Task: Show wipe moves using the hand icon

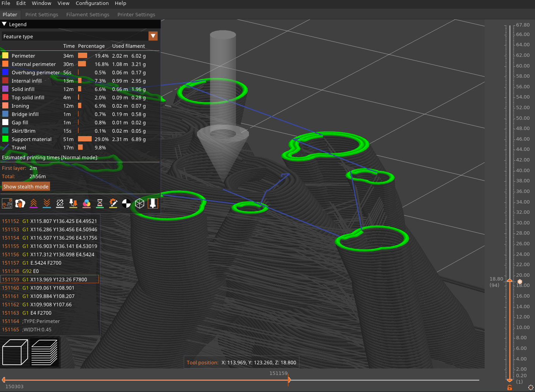Action: [20, 203]
